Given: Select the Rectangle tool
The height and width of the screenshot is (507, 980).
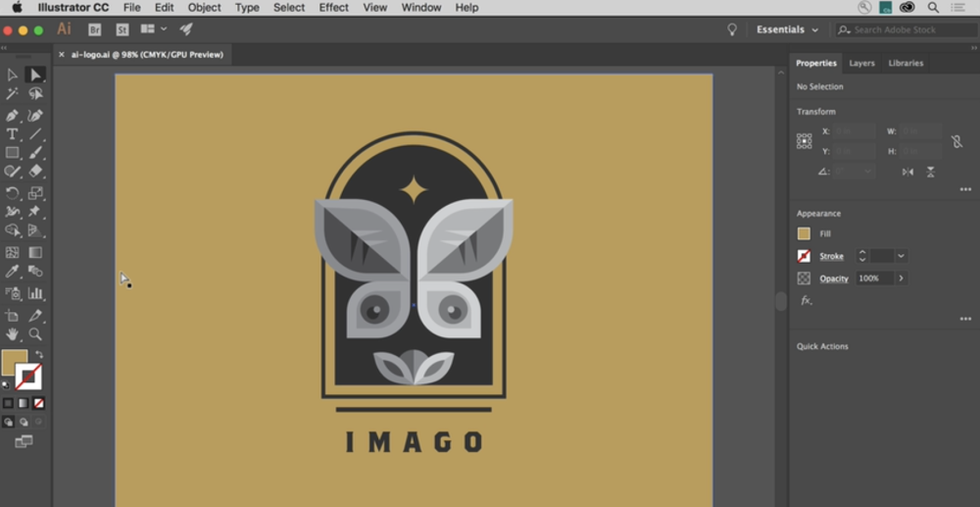Looking at the screenshot, I should click(12, 153).
